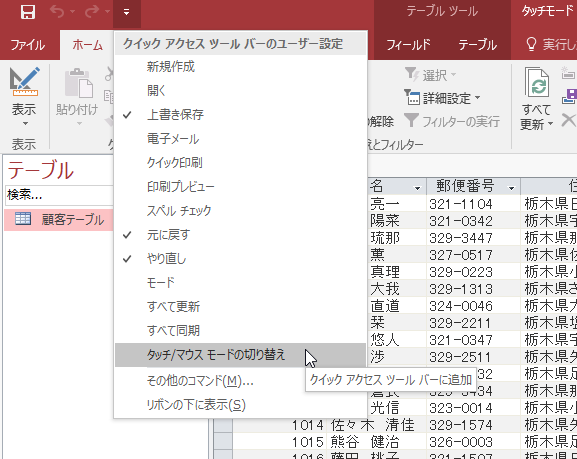Choose タッチ/マウス モードの切り替え menu item

241,355
